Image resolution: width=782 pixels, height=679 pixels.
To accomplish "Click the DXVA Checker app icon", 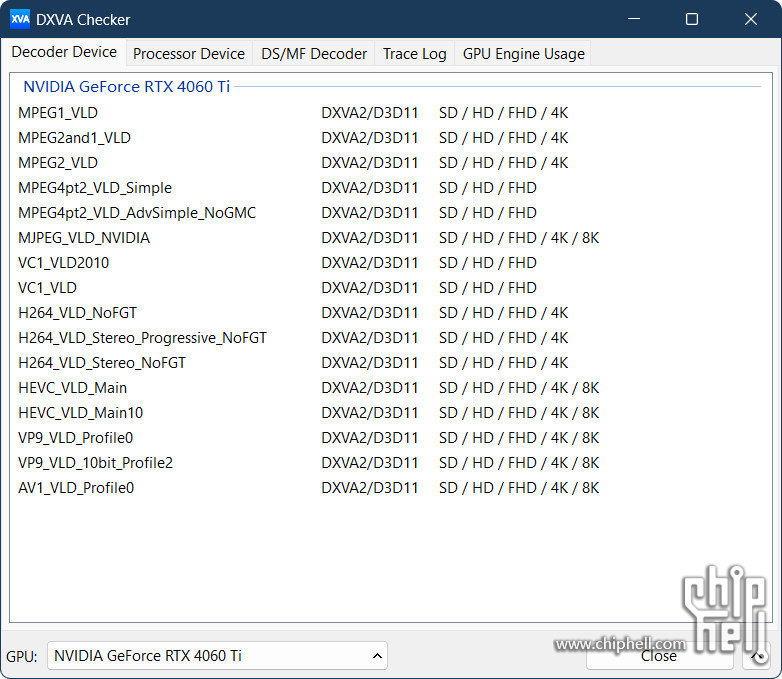I will pyautogui.click(x=20, y=19).
